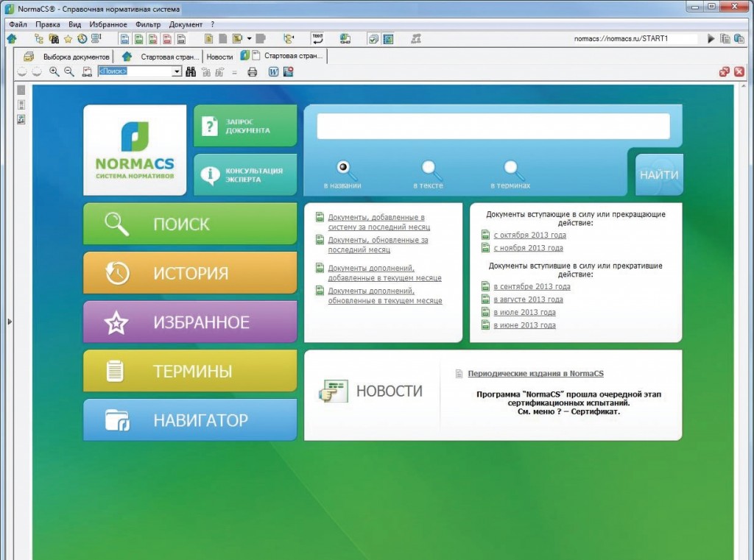Viewport: 754px width, 560px height.
Task: Open the purple ИЗБРАННОЕ tile
Action: coord(190,322)
